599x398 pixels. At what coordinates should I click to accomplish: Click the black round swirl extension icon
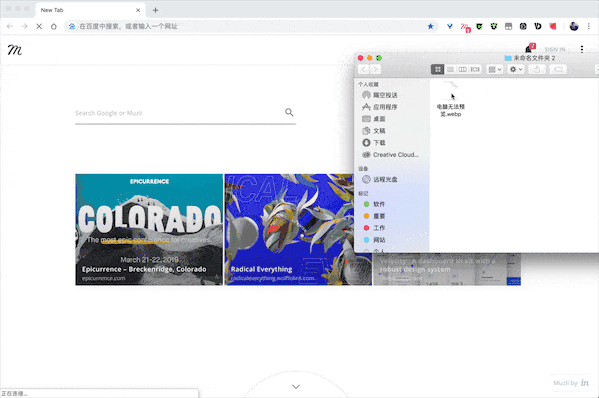click(x=523, y=26)
